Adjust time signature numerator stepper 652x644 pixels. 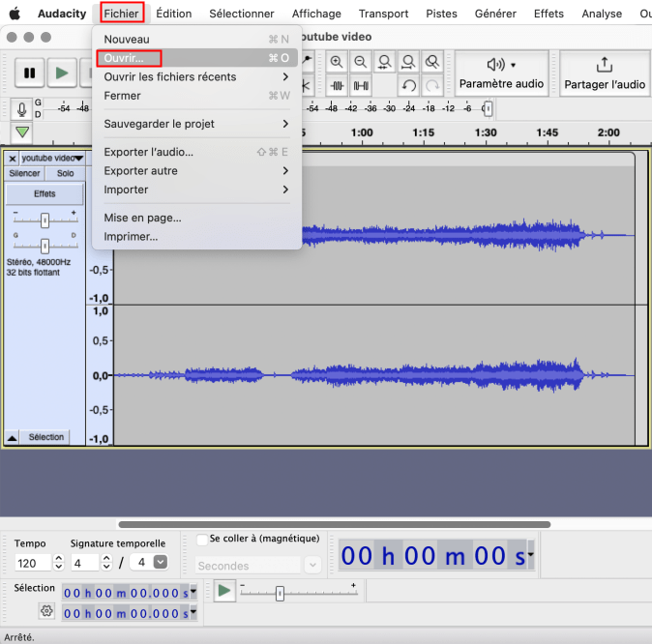(106, 563)
